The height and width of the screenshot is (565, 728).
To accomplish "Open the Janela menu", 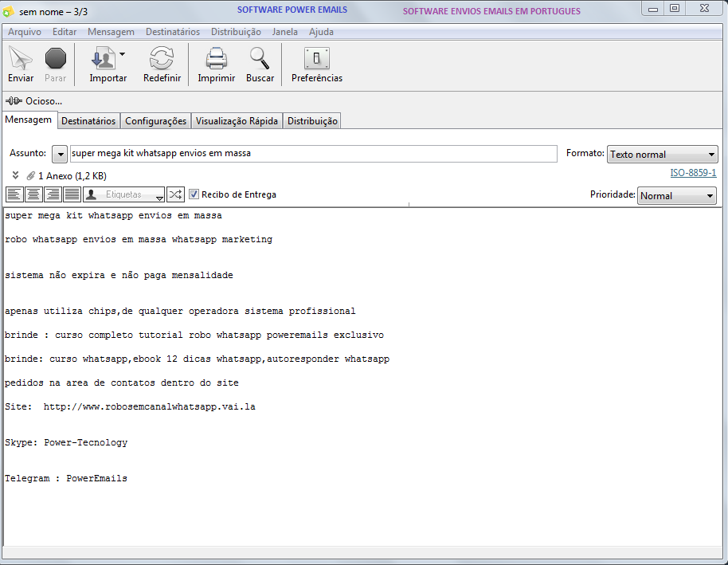I will tap(284, 32).
